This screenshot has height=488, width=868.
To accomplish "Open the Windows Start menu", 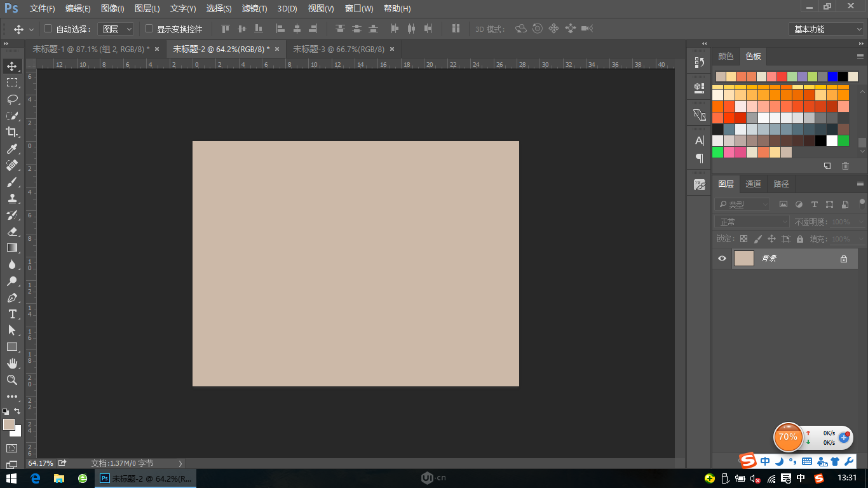I will pos(12,478).
